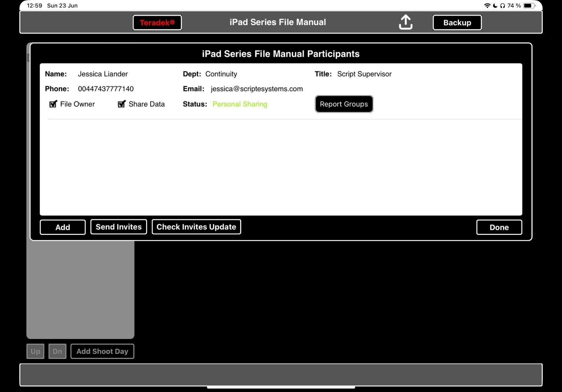
Task: Open the Teradek button
Action: [157, 22]
